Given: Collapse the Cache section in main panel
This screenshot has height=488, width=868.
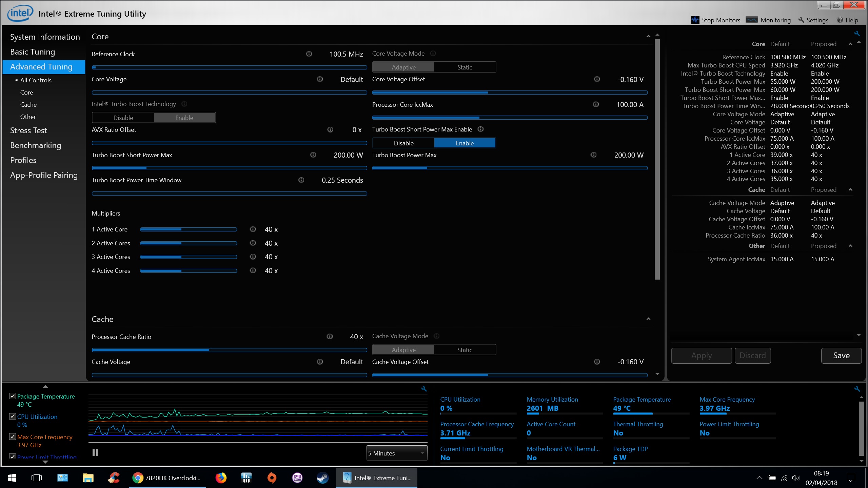Looking at the screenshot, I should [x=648, y=319].
